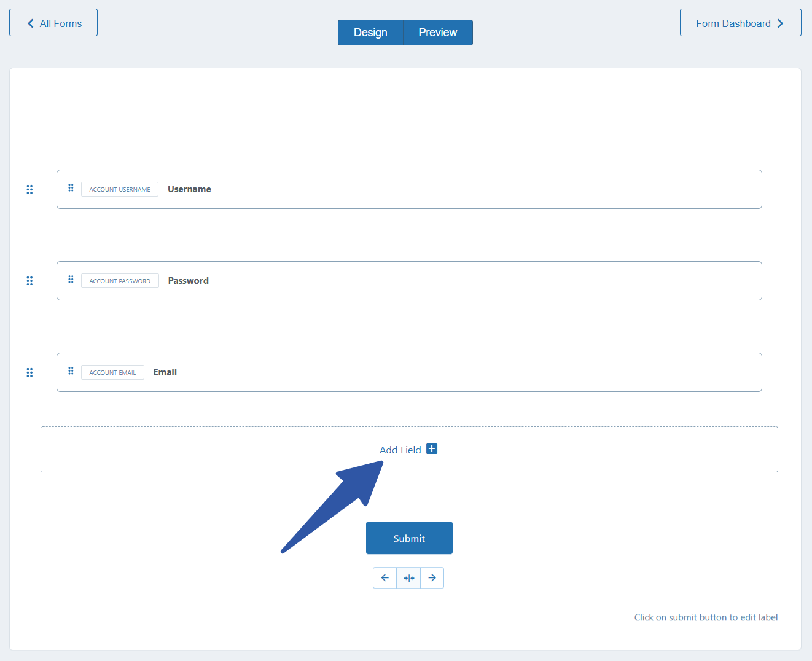Image resolution: width=812 pixels, height=661 pixels.
Task: Switch to the Preview tab
Action: coord(437,33)
